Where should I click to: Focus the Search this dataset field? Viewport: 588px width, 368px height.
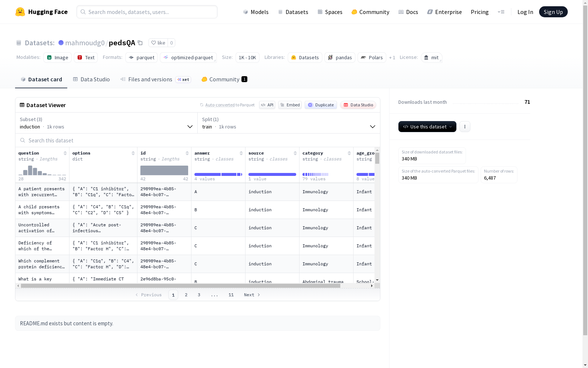coord(198,140)
